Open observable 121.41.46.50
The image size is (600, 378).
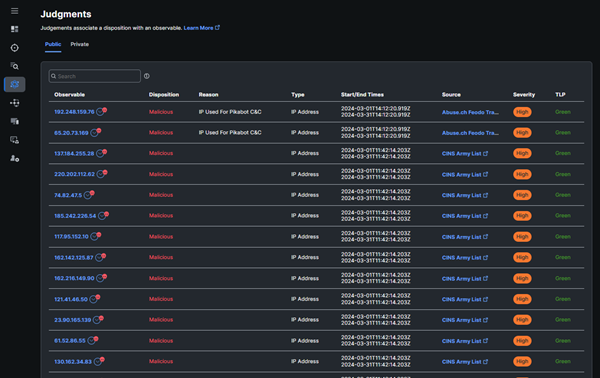[x=71, y=299]
